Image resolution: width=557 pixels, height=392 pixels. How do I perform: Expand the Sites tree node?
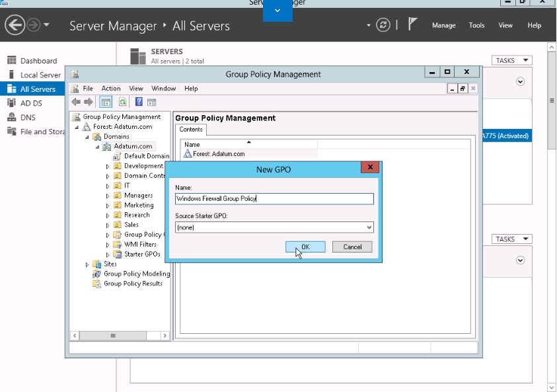pyautogui.click(x=87, y=264)
